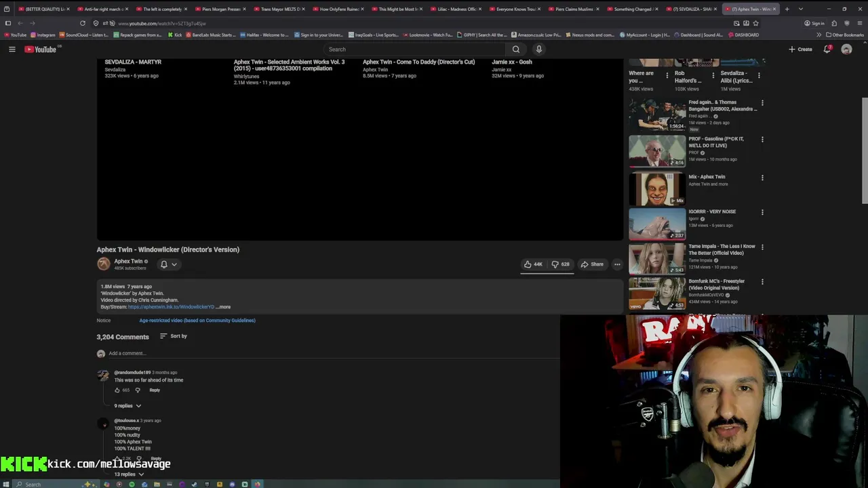The width and height of the screenshot is (868, 488).
Task: Click the taskbar Search box
Action: [x=56, y=484]
